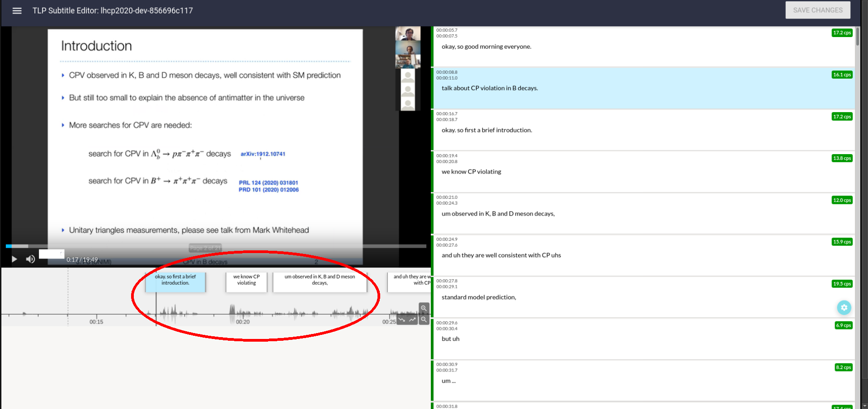Zoom in on the waveform timeline
Screen dimensions: 868x409
(424, 308)
